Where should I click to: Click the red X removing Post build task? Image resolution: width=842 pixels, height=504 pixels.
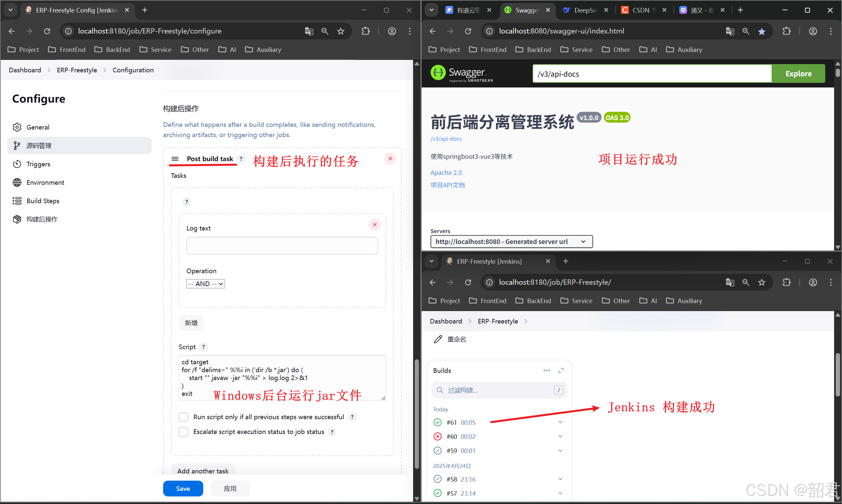(390, 158)
